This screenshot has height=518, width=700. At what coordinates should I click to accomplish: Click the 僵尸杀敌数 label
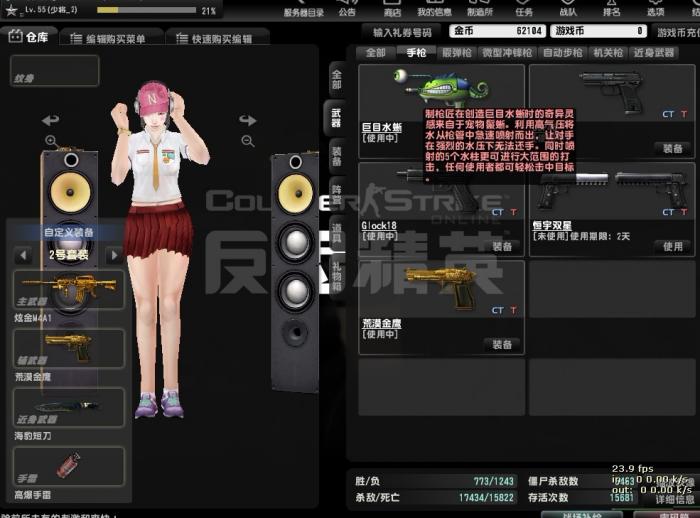coord(553,481)
